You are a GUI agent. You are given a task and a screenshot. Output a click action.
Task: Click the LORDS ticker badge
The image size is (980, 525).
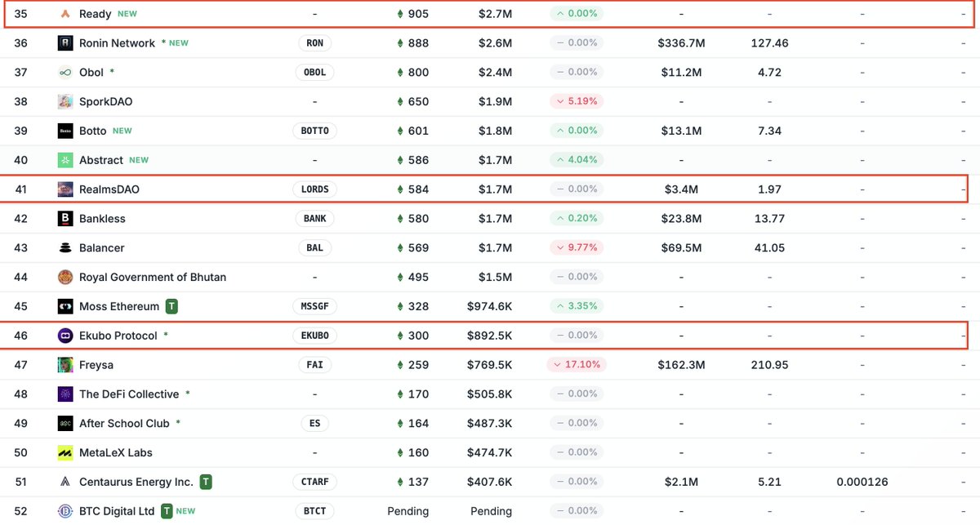click(314, 189)
